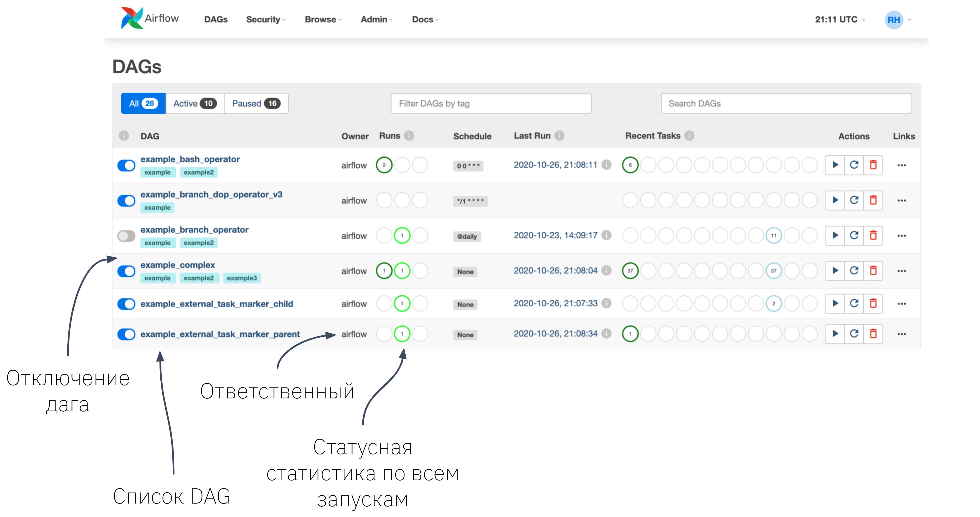Delete the example_branch_dop_operator_v3 DAG
Screen dimensions: 980x517
tap(873, 200)
